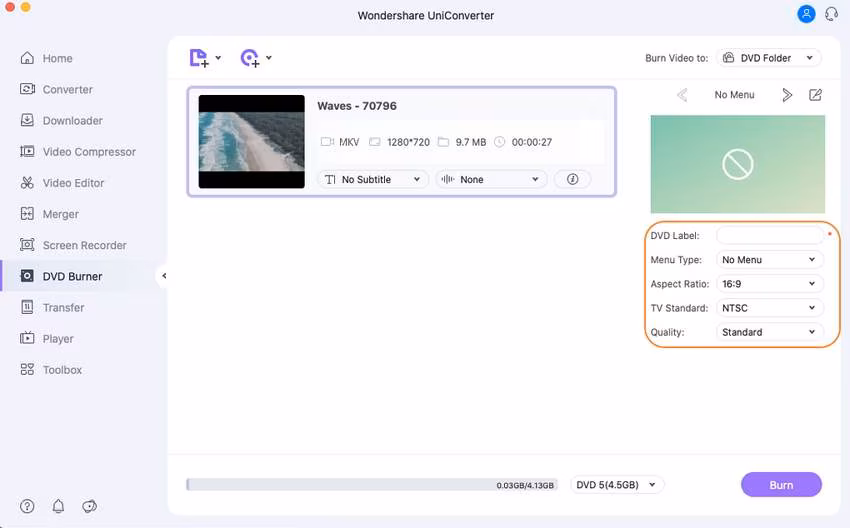The height and width of the screenshot is (528, 850).
Task: Open the Menu Type dropdown
Action: (x=770, y=260)
